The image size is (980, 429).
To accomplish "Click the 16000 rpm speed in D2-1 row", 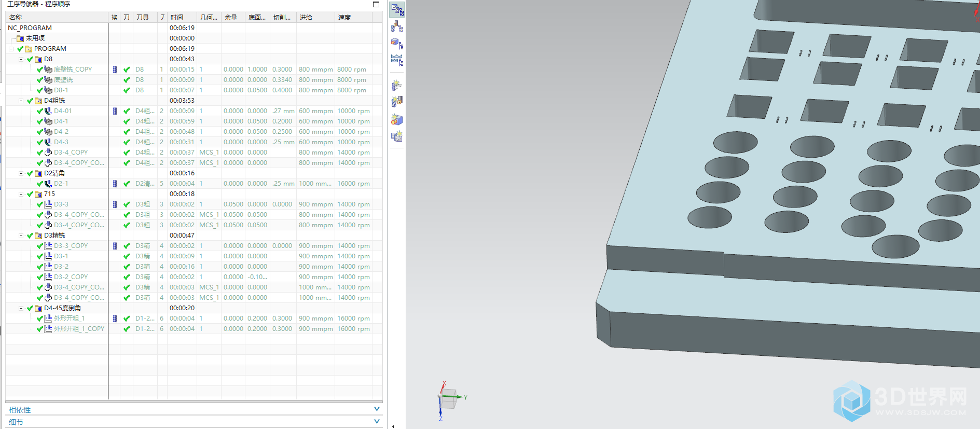I will [x=353, y=184].
